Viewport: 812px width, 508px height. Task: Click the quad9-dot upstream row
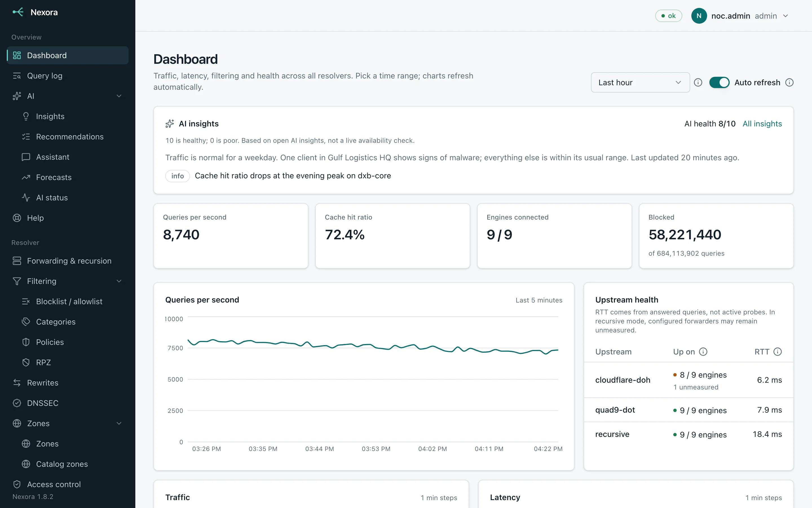(x=689, y=410)
